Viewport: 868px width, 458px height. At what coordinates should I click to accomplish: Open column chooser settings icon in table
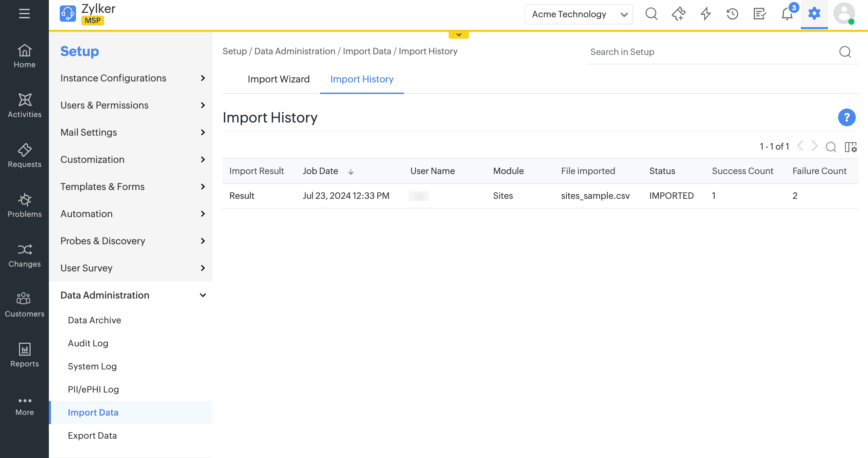pos(851,147)
